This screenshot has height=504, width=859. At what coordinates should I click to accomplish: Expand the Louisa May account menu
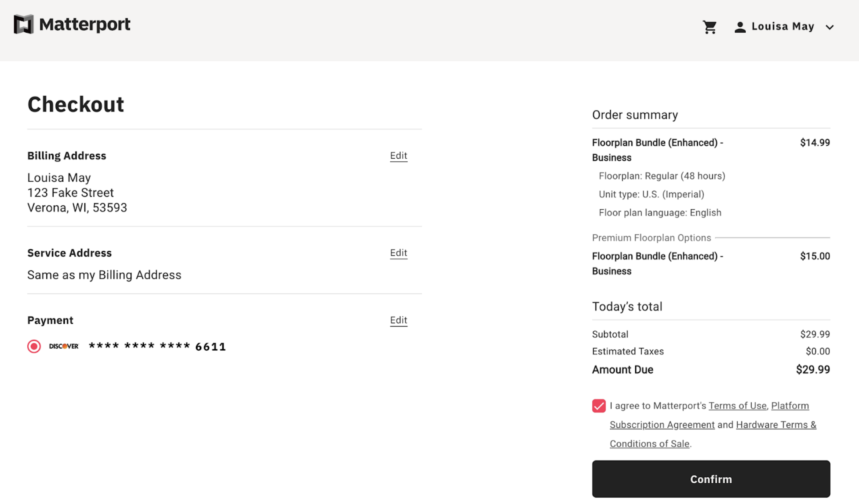tap(830, 27)
